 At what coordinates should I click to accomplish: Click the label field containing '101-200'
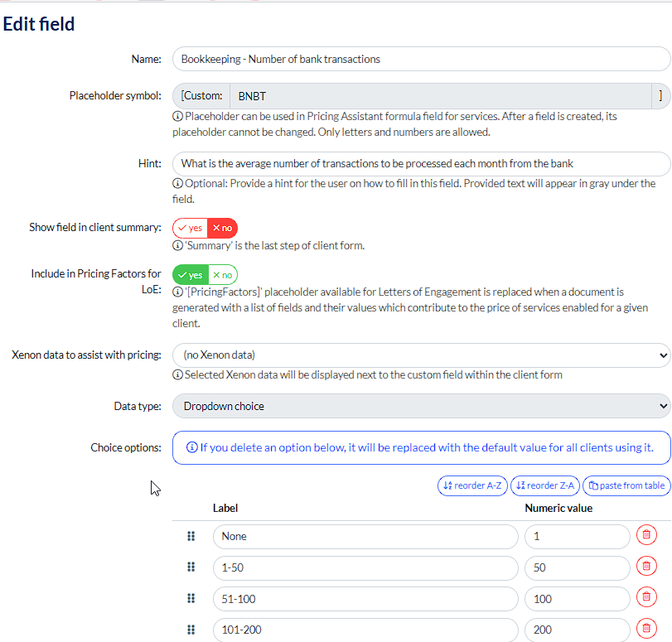coord(365,630)
